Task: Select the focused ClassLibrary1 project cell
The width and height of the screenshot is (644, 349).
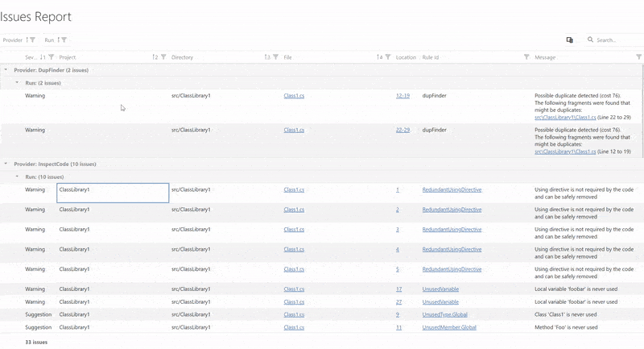Action: pyautogui.click(x=113, y=193)
